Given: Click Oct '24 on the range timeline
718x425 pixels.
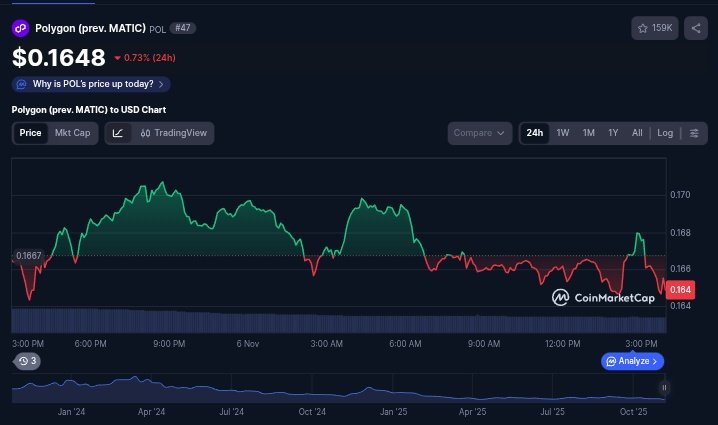Looking at the screenshot, I should (x=312, y=412).
